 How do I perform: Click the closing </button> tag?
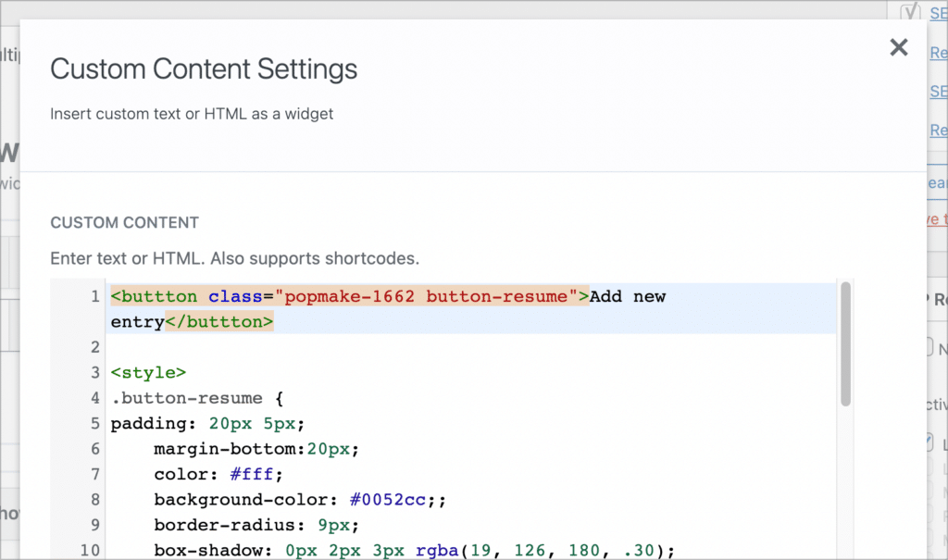pos(219,322)
